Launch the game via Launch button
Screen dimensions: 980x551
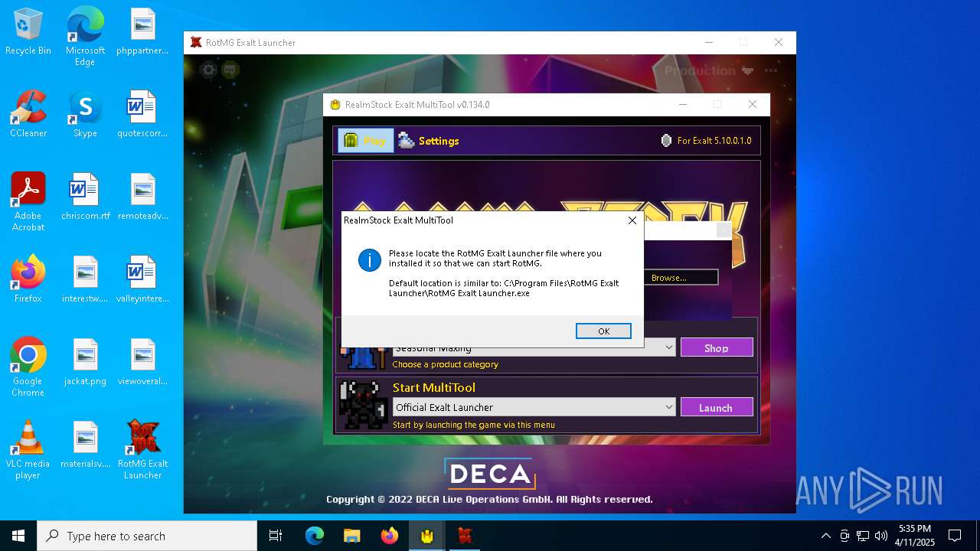coord(717,408)
